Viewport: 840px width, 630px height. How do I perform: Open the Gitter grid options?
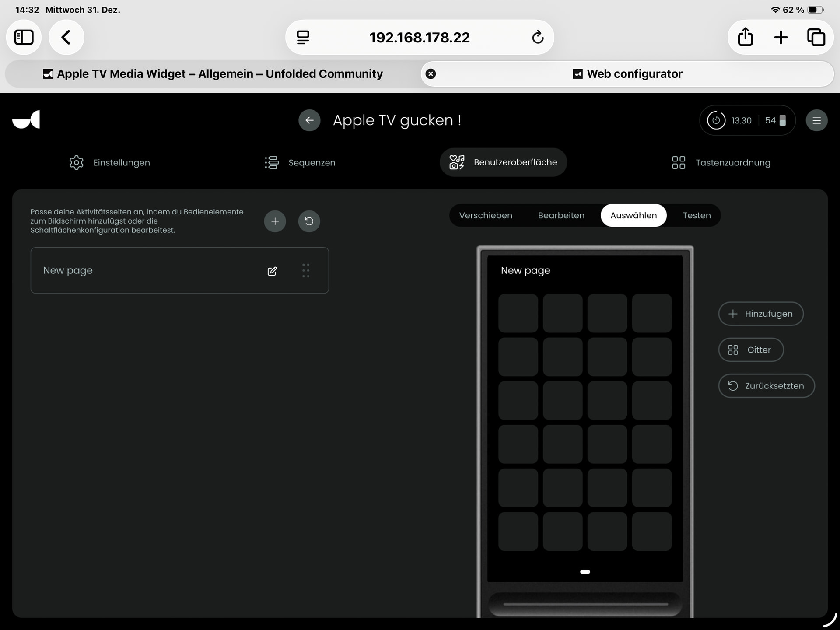point(750,350)
